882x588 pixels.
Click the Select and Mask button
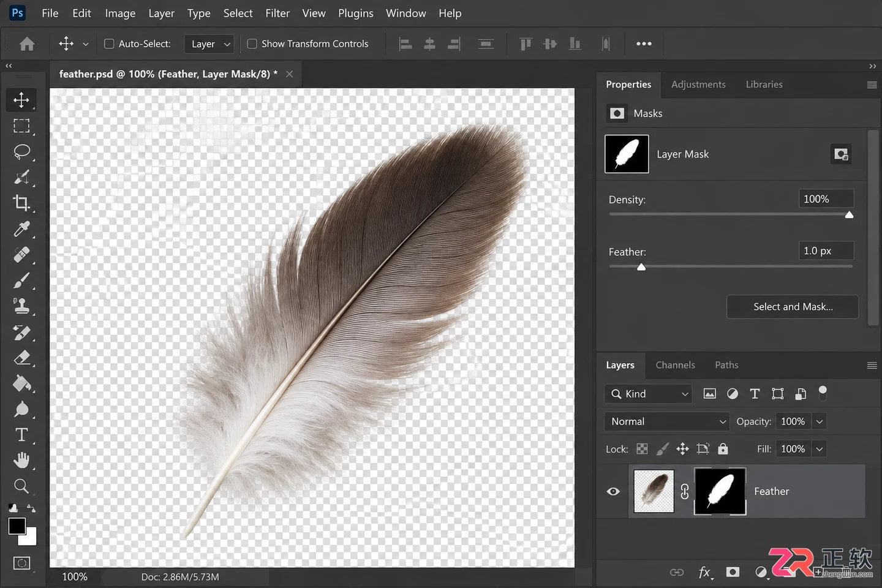click(x=793, y=307)
